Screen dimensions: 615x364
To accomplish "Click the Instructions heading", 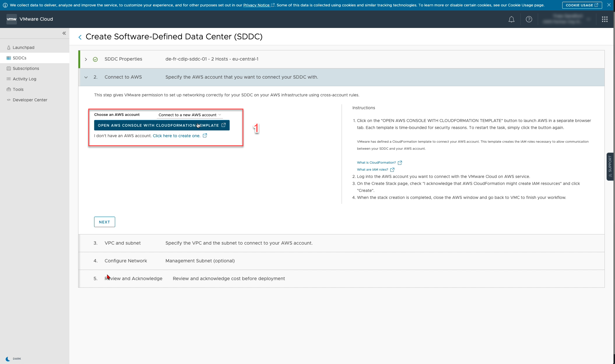I will click(363, 108).
